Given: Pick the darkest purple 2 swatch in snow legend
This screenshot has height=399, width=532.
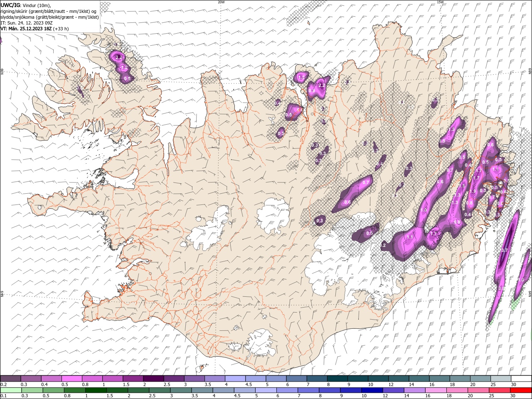Looking at the screenshot, I should tap(153, 379).
